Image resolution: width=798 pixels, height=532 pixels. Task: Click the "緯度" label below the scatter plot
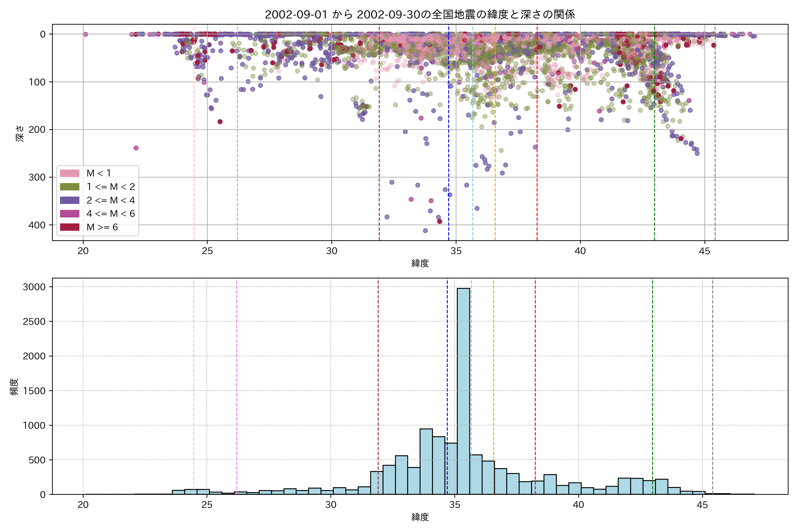coord(420,263)
